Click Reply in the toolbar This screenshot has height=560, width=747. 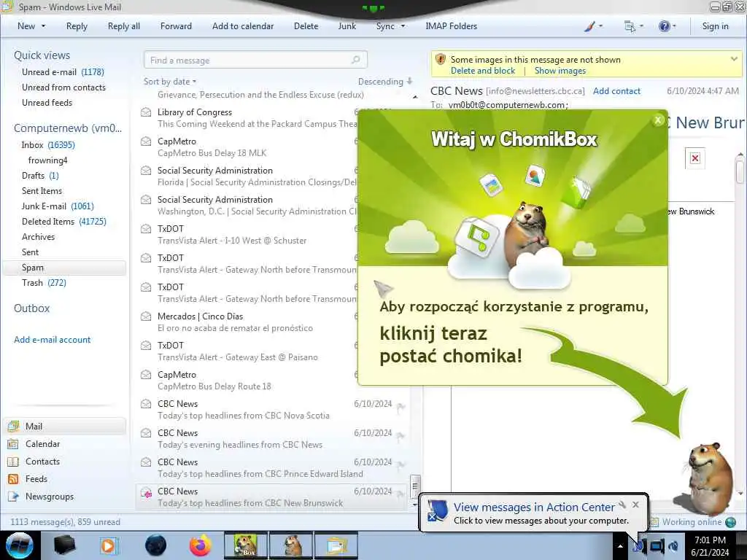click(x=77, y=26)
